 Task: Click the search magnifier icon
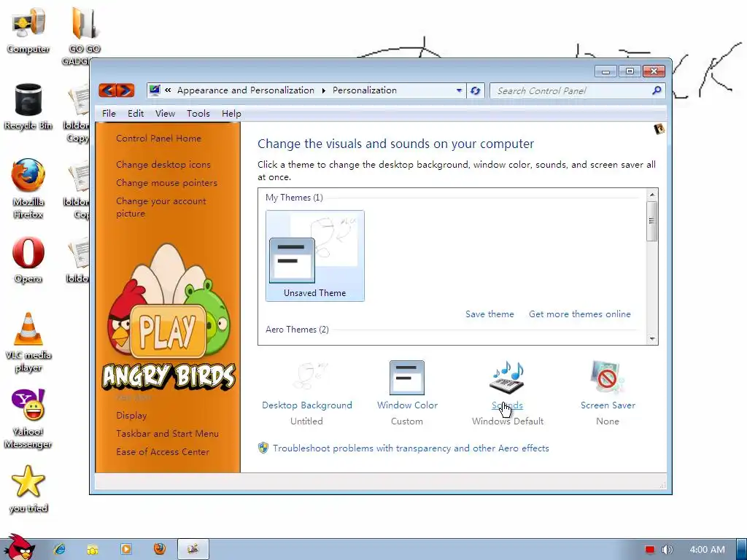[657, 90]
